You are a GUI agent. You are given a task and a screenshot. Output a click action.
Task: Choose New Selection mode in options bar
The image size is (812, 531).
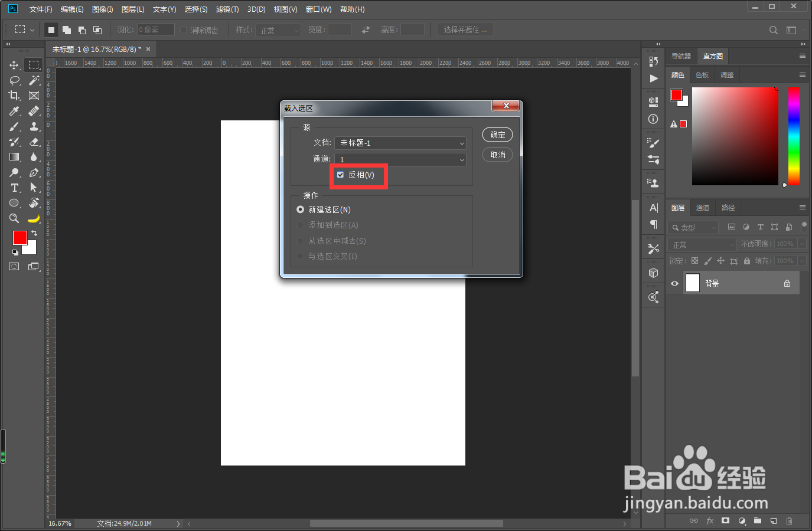coord(51,29)
